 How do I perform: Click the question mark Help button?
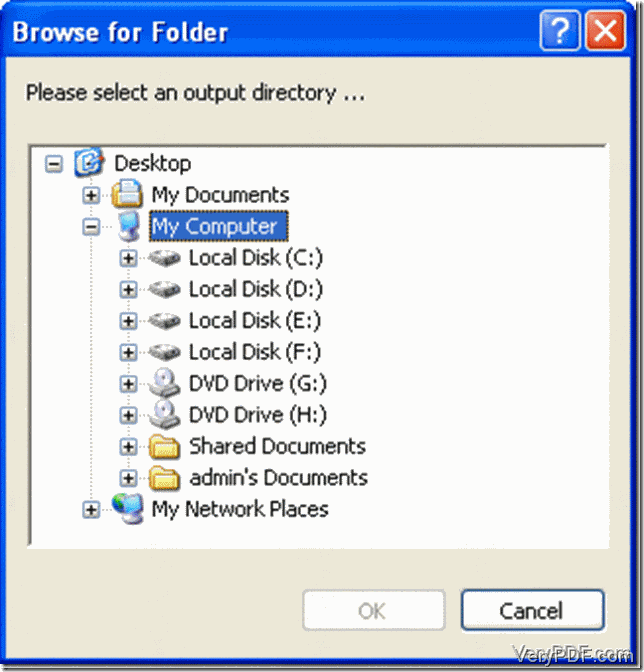click(560, 31)
